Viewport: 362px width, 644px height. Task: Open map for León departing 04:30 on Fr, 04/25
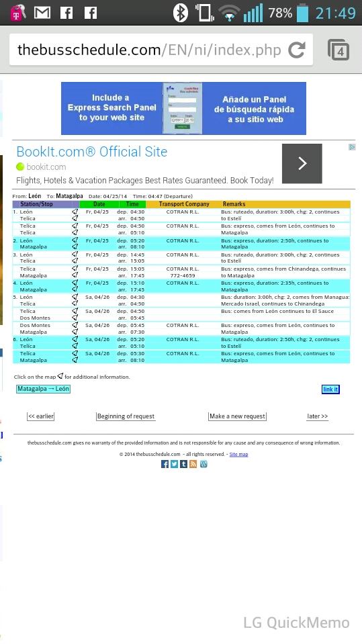pos(75,212)
